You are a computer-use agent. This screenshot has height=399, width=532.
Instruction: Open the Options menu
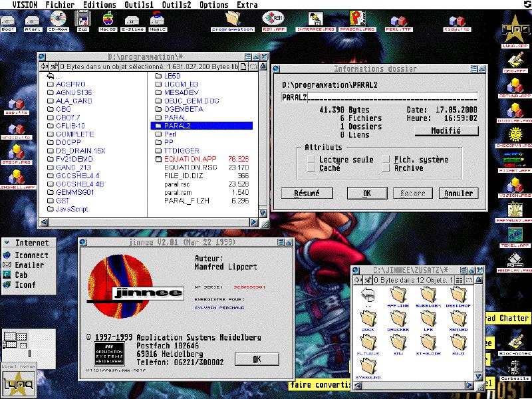pyautogui.click(x=213, y=5)
